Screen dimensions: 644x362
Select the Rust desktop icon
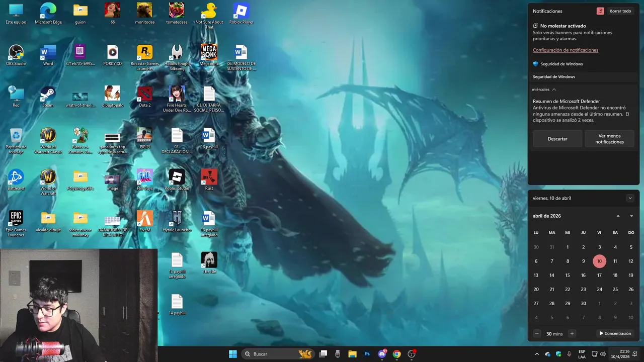point(209,179)
